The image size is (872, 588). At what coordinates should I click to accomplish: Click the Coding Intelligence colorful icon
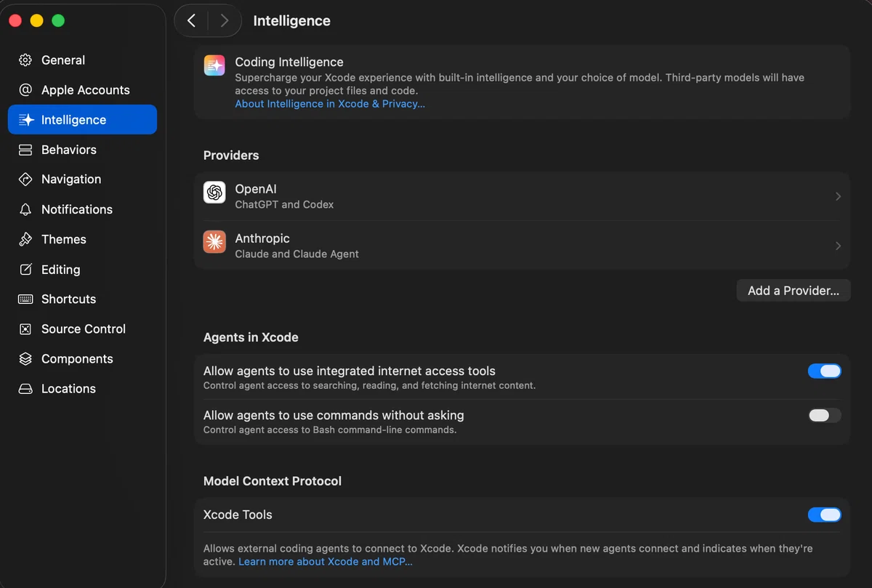(214, 65)
